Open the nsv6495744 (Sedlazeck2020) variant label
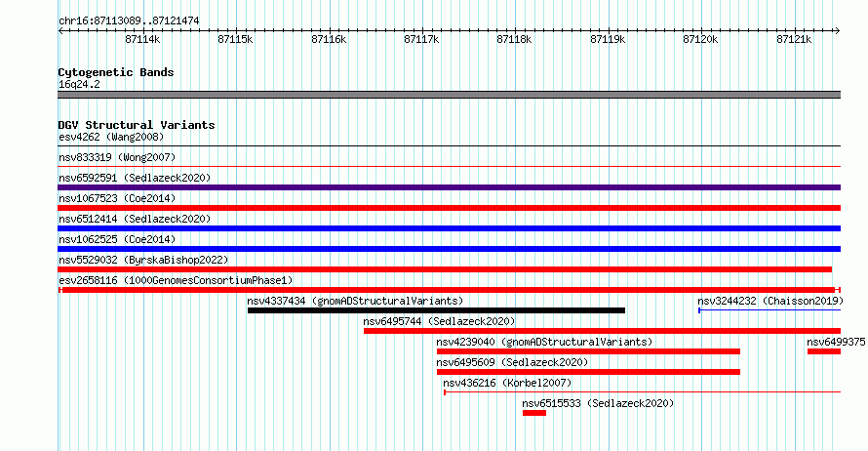The height and width of the screenshot is (451, 868). [439, 321]
